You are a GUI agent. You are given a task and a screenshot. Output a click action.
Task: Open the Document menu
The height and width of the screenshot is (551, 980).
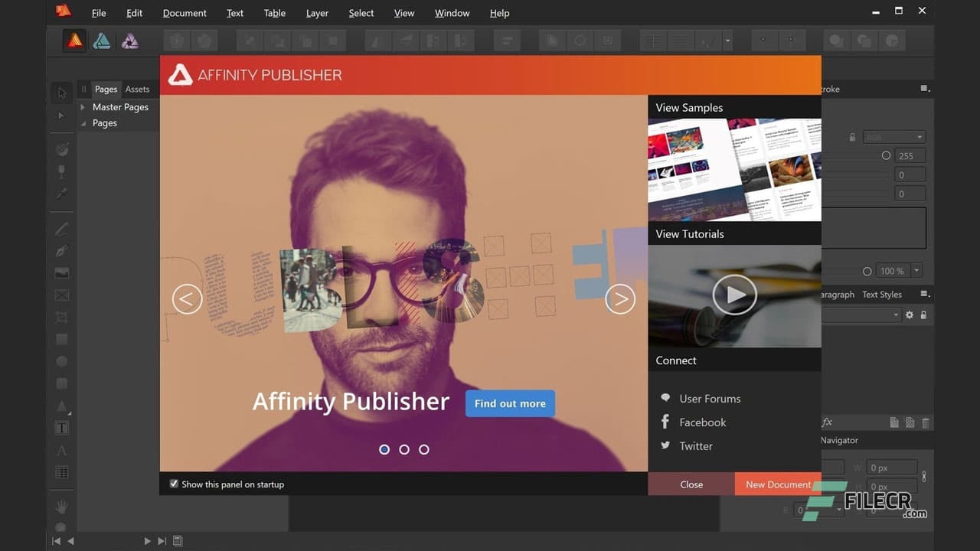[184, 13]
